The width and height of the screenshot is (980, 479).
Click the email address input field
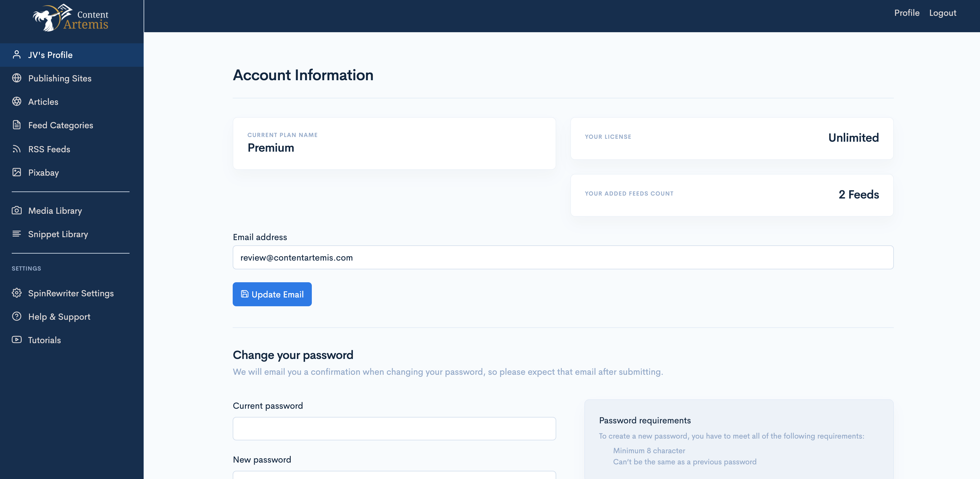coord(563,257)
